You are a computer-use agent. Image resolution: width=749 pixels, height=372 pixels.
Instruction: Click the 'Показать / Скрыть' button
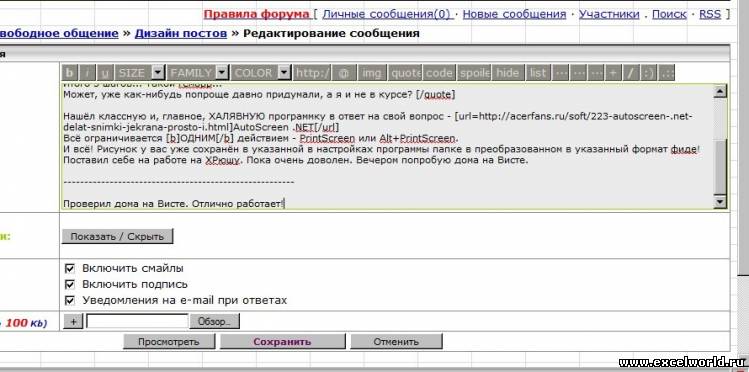point(117,236)
